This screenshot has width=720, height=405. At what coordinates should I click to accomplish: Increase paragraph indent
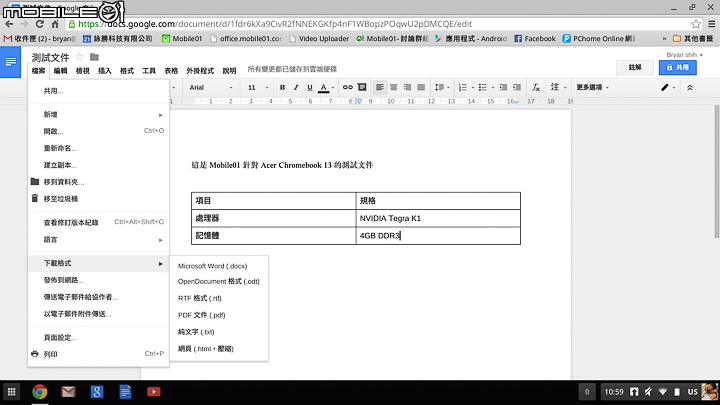tap(517, 87)
